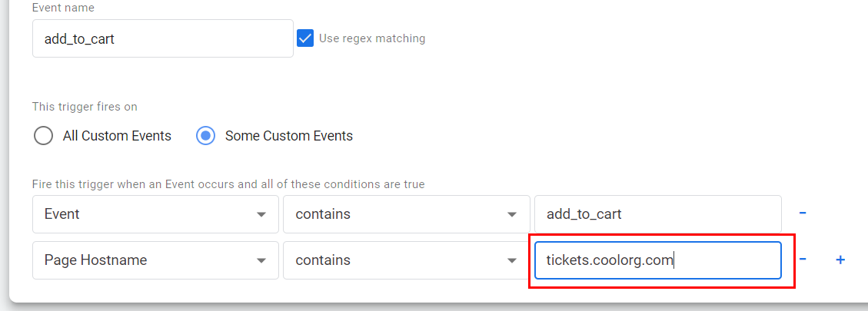Select the Some Custom Events radio button
868x311 pixels.
(x=205, y=136)
